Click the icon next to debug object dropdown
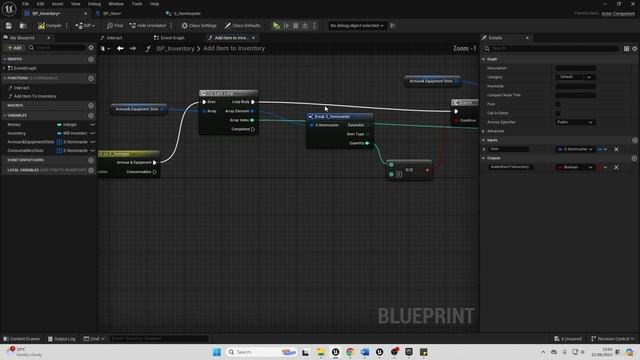Viewport: 640px width, 360px height. coord(393,26)
